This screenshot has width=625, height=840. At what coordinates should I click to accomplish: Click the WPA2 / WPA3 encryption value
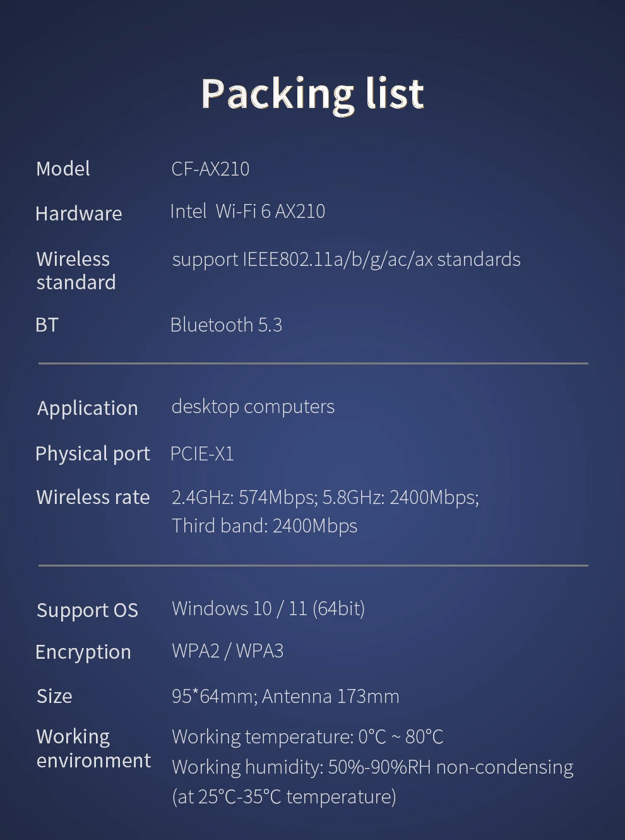tap(227, 651)
